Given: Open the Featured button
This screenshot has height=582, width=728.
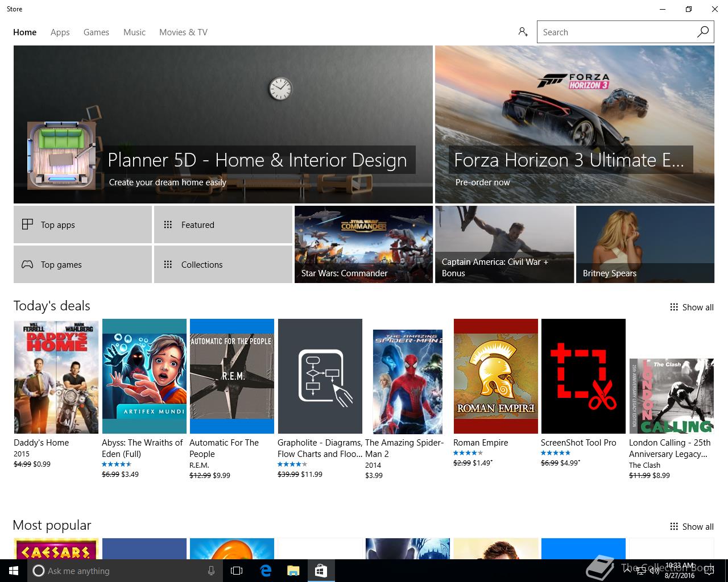Looking at the screenshot, I should (223, 225).
